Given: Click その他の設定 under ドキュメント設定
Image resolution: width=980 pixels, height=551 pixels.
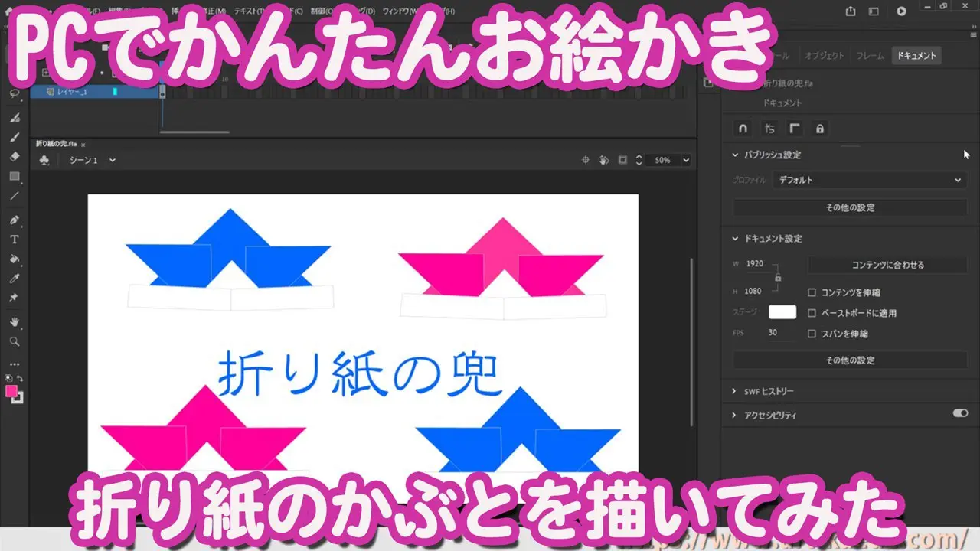Looking at the screenshot, I should (x=850, y=360).
